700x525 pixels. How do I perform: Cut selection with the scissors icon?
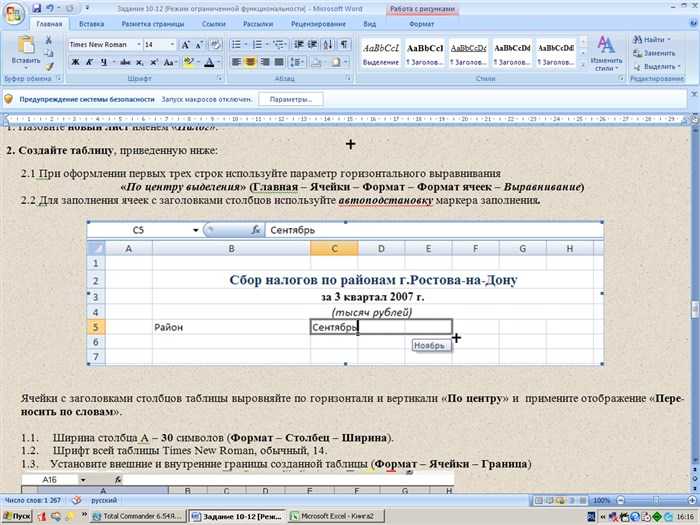48,40
